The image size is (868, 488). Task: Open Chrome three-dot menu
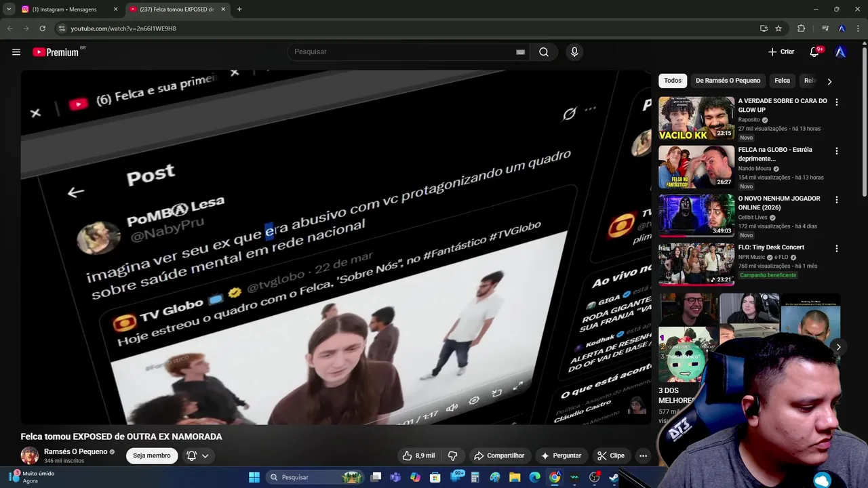[859, 28]
